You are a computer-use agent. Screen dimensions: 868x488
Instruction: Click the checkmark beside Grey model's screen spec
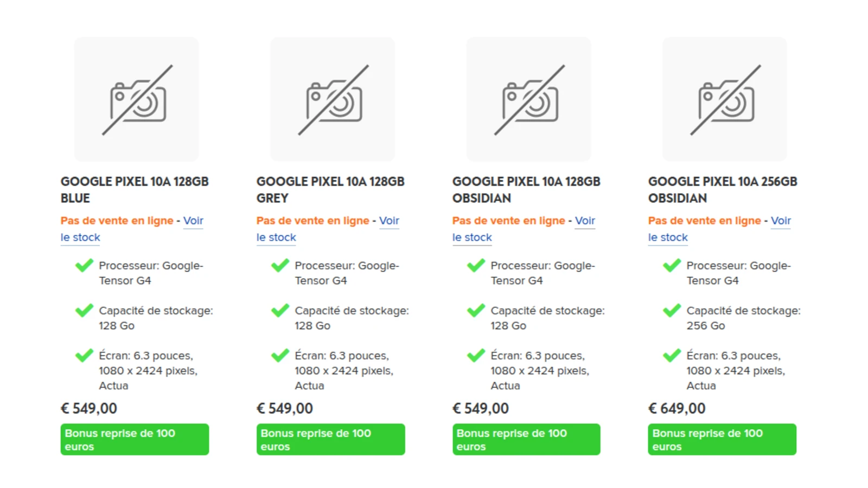tap(280, 356)
